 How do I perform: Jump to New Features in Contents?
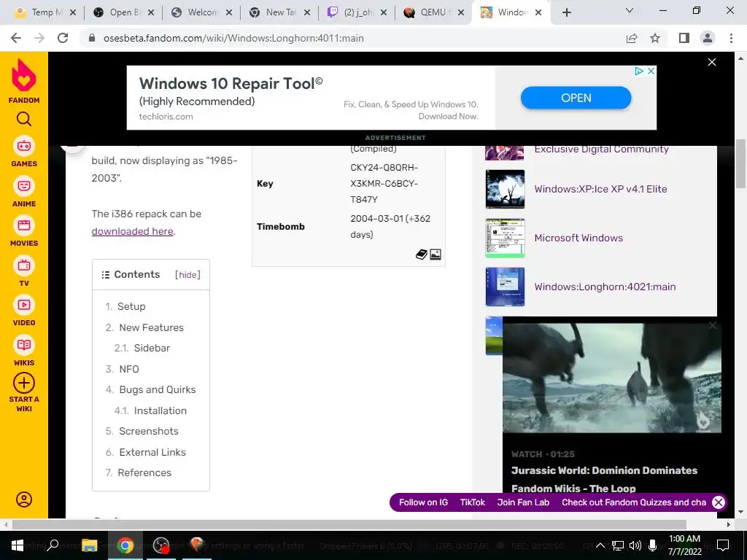coord(152,327)
